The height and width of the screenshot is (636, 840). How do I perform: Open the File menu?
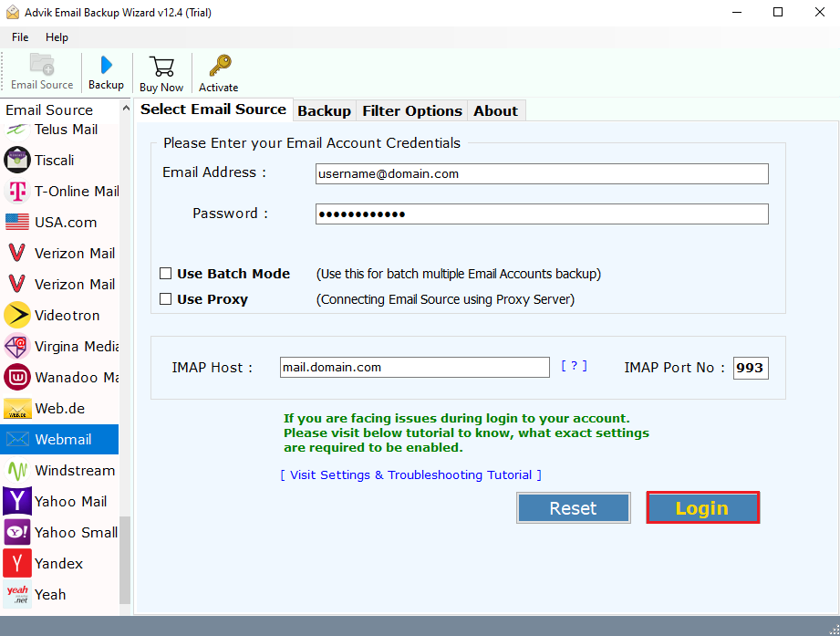point(20,37)
